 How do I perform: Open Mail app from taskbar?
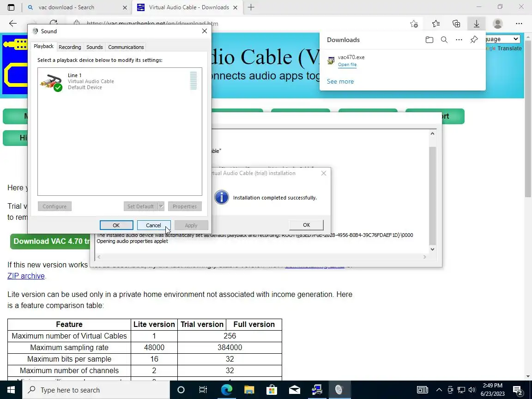pos(294,390)
